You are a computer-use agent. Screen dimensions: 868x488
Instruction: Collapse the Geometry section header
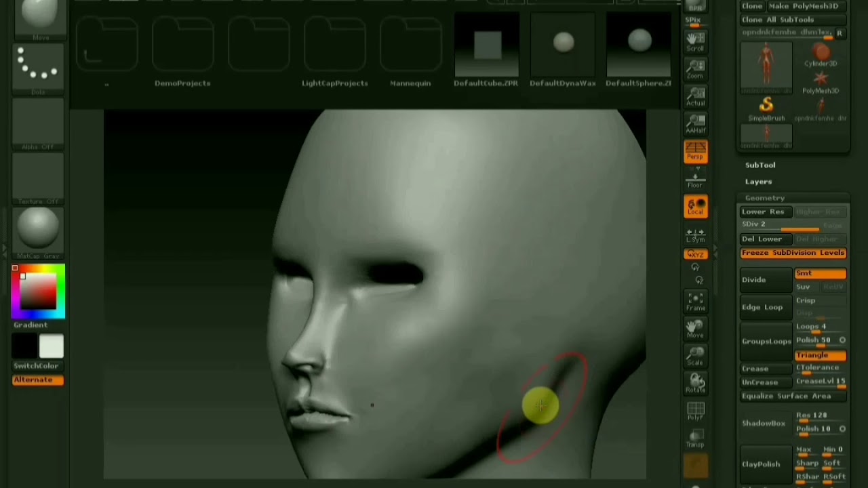764,198
